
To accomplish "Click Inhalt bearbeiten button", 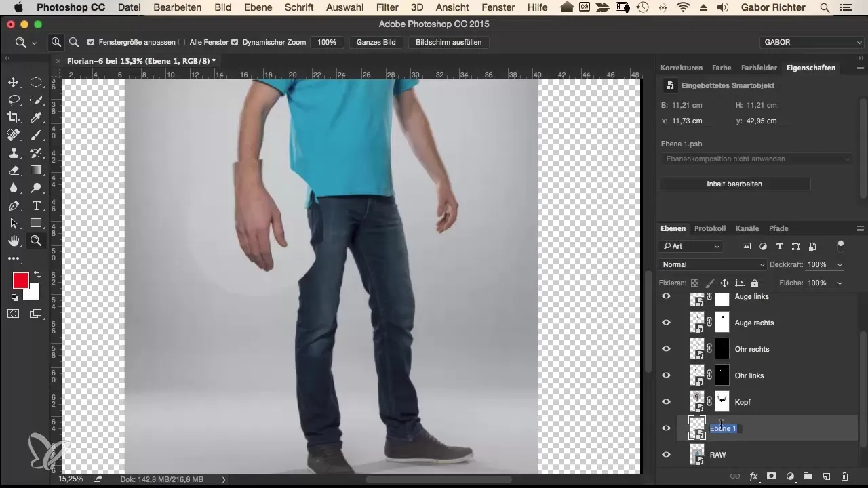I will tap(734, 184).
